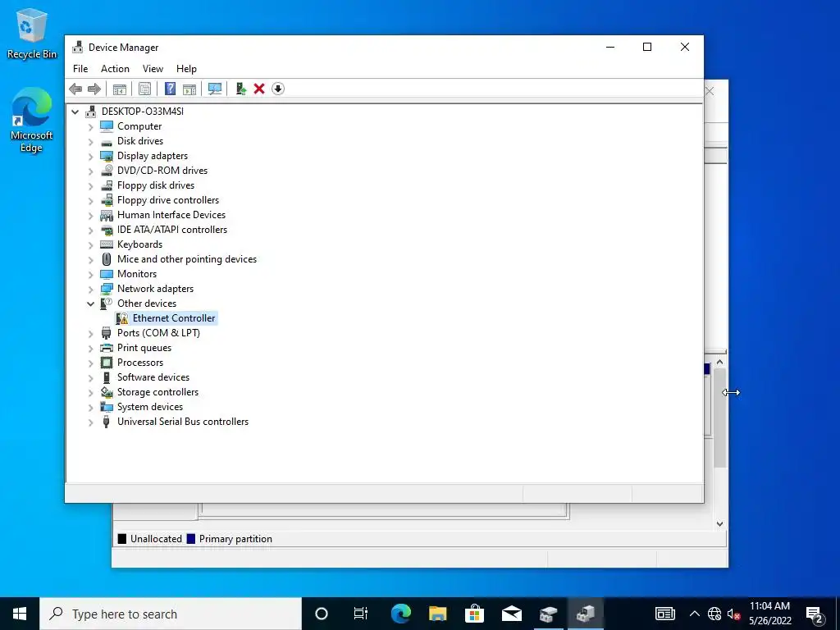Image resolution: width=840 pixels, height=630 pixels.
Task: Click the Primary partition blue legend swatch
Action: coord(190,539)
